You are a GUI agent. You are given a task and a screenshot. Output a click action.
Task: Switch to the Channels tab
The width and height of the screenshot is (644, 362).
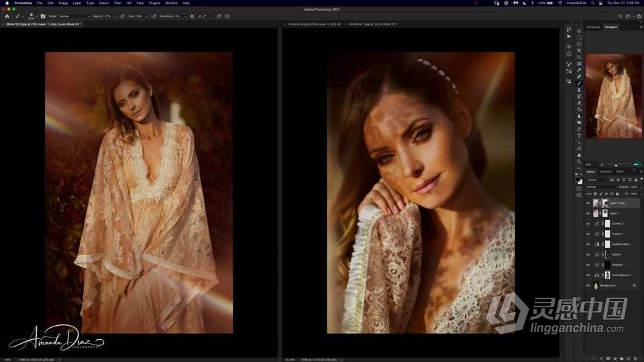point(605,172)
